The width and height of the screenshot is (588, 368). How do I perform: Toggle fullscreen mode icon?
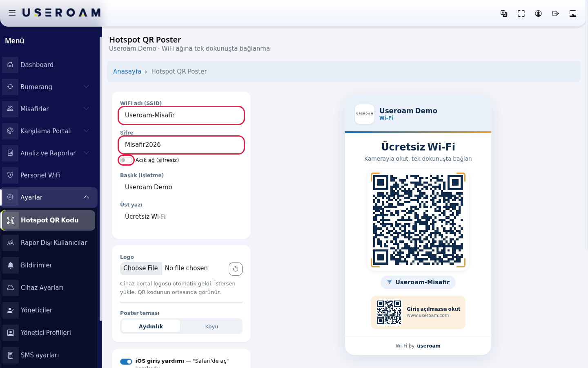click(521, 13)
